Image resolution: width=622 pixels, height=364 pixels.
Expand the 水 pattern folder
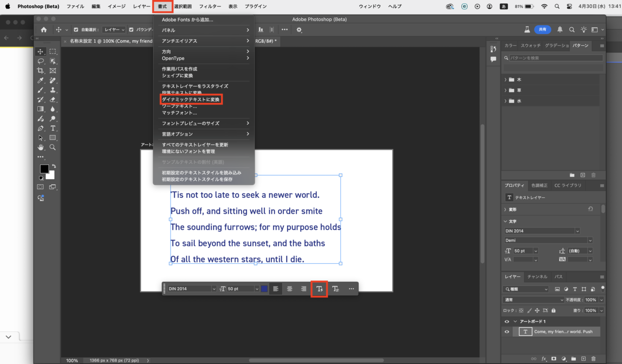tap(505, 101)
